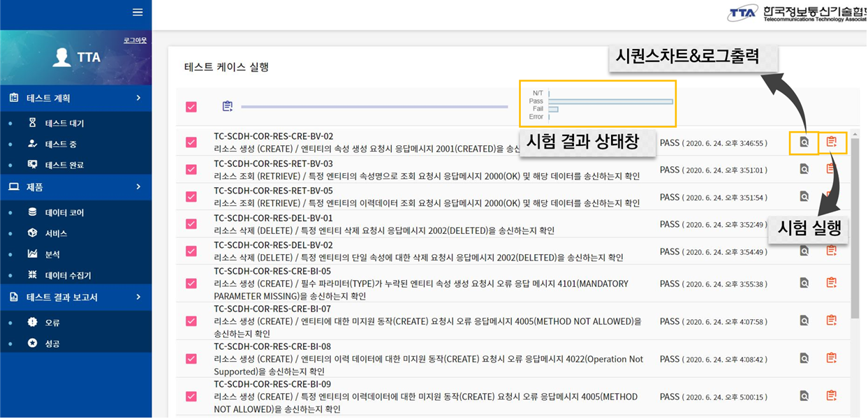Open 데이터 코어 in the sidebar
This screenshot has height=419, width=868.
click(x=64, y=212)
